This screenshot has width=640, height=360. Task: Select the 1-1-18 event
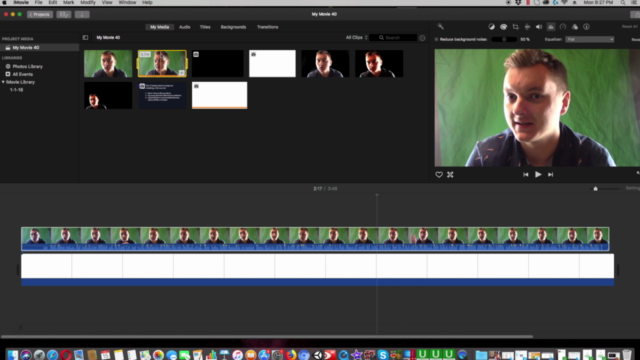pos(16,90)
